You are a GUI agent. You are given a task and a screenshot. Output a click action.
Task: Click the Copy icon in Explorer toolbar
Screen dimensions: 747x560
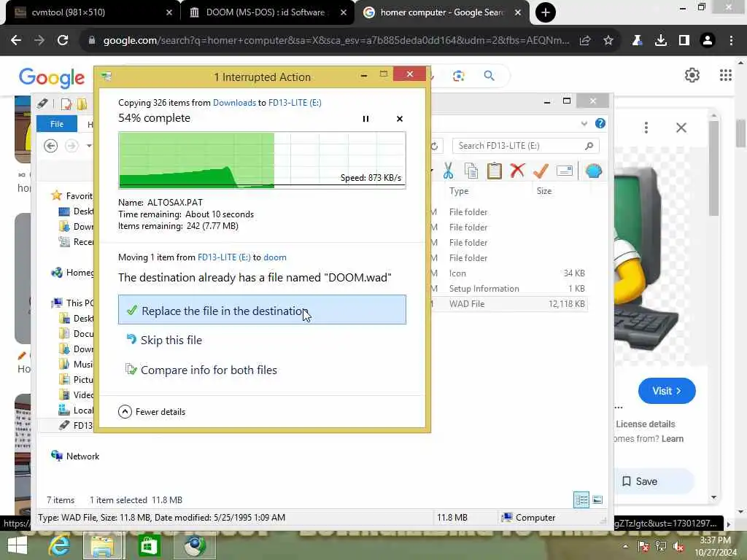click(x=471, y=171)
